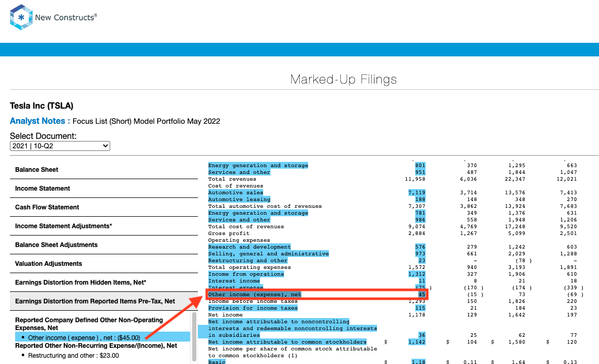Click the highlighted value 1,312
Image resolution: width=599 pixels, height=364 pixels.
tap(416, 274)
